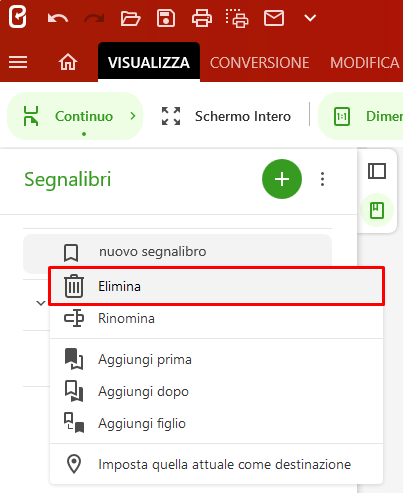Click the Print icon
The width and height of the screenshot is (403, 493).
click(202, 18)
